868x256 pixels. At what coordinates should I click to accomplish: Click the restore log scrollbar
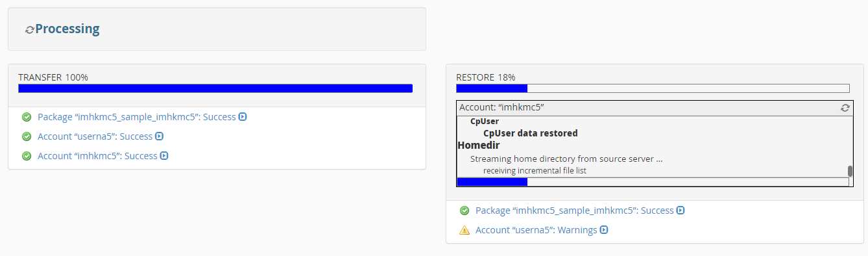pos(850,171)
